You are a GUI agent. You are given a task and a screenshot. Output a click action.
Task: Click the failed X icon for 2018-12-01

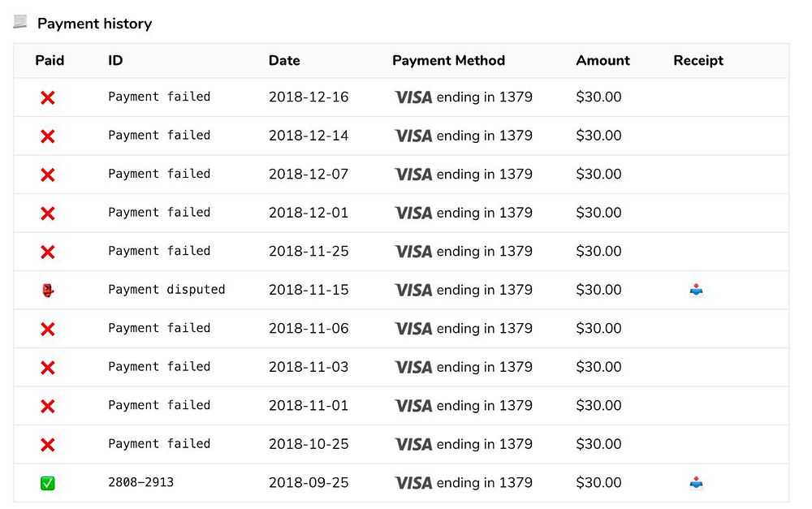click(48, 214)
